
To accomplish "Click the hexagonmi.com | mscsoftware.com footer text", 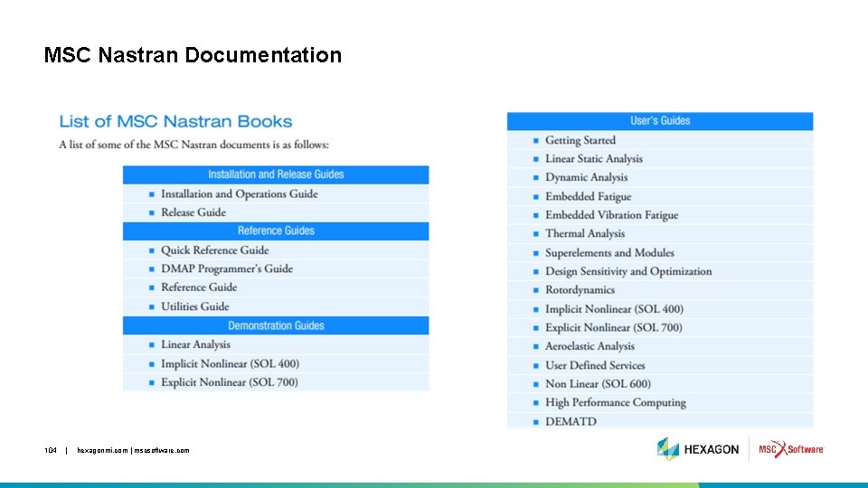I will (x=133, y=450).
